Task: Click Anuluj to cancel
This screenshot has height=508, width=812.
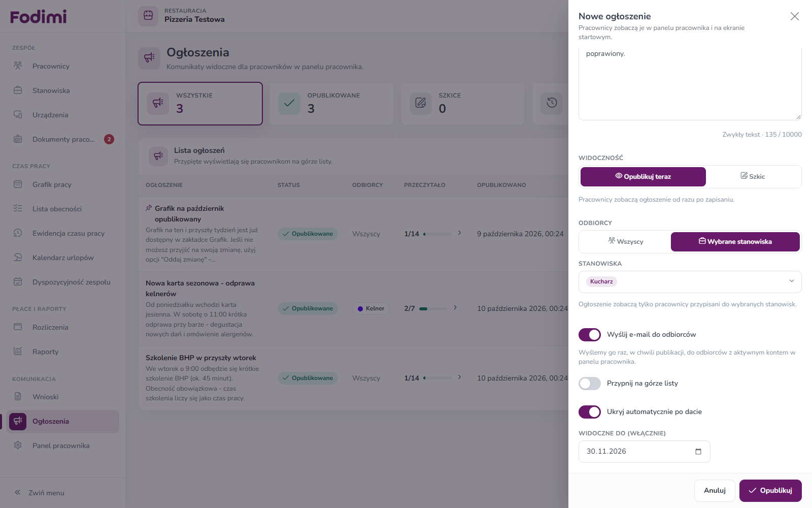Action: (x=715, y=491)
